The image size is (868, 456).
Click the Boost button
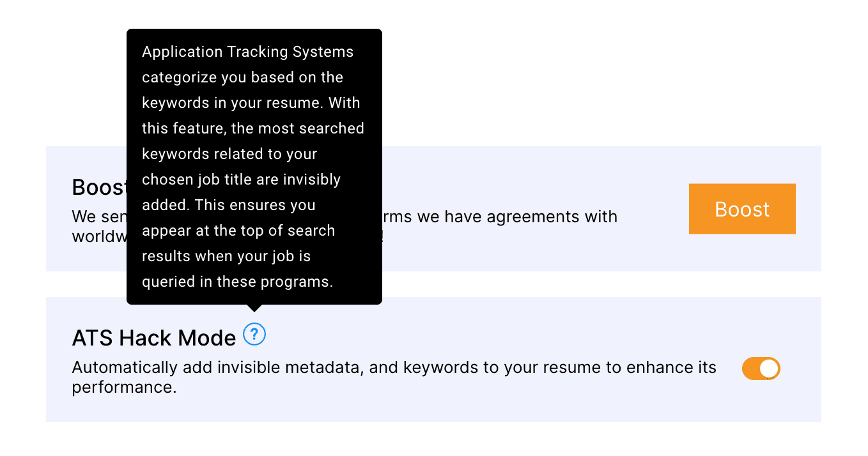point(742,209)
